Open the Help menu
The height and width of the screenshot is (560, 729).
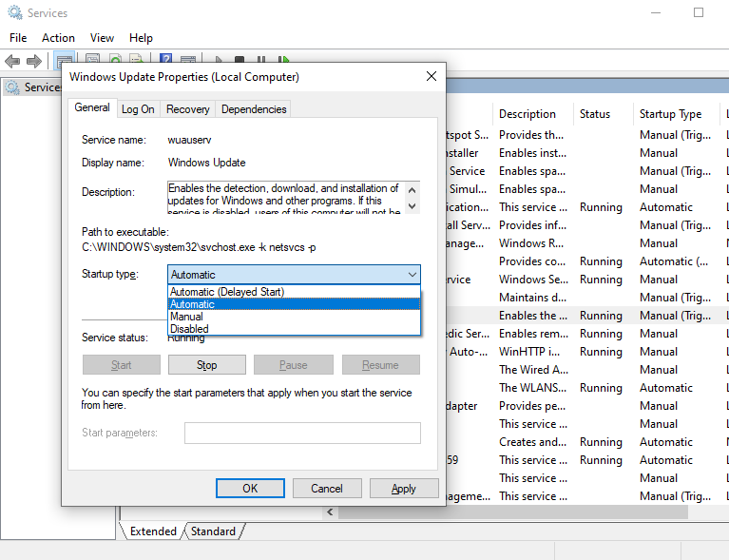[141, 38]
